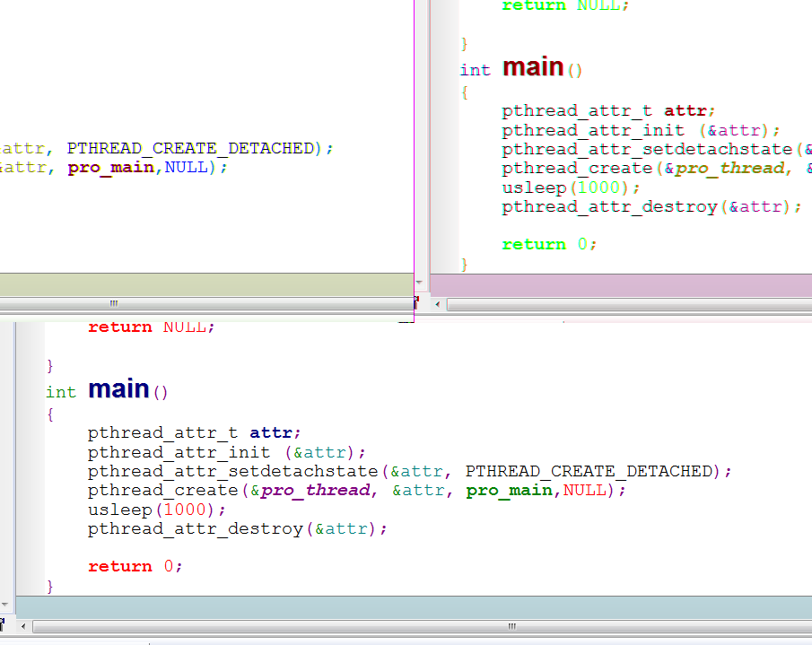Click 'pro_thread' in the top-right pane
The width and height of the screenshot is (812, 645).
click(x=729, y=169)
